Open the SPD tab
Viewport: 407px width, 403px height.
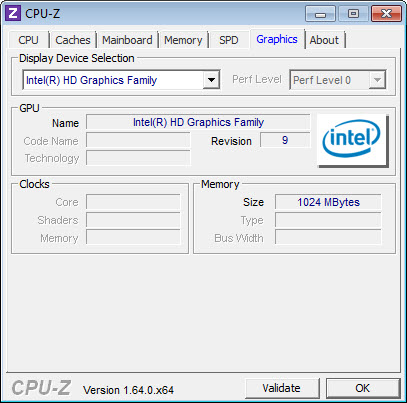pyautogui.click(x=229, y=40)
